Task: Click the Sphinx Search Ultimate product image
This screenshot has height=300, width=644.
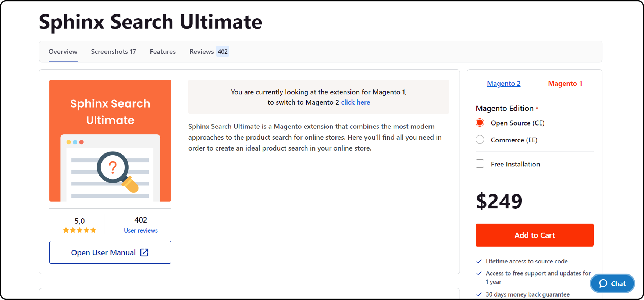Action: pyautogui.click(x=110, y=141)
